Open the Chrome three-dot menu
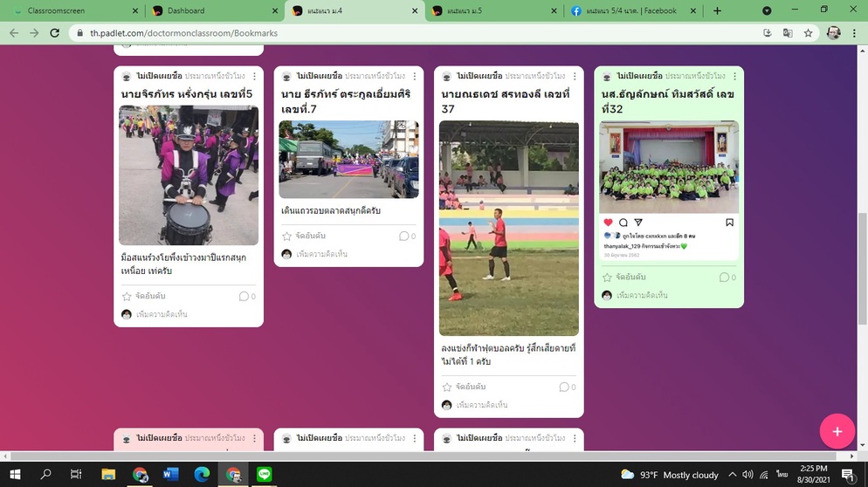This screenshot has width=868, height=487. (x=855, y=33)
